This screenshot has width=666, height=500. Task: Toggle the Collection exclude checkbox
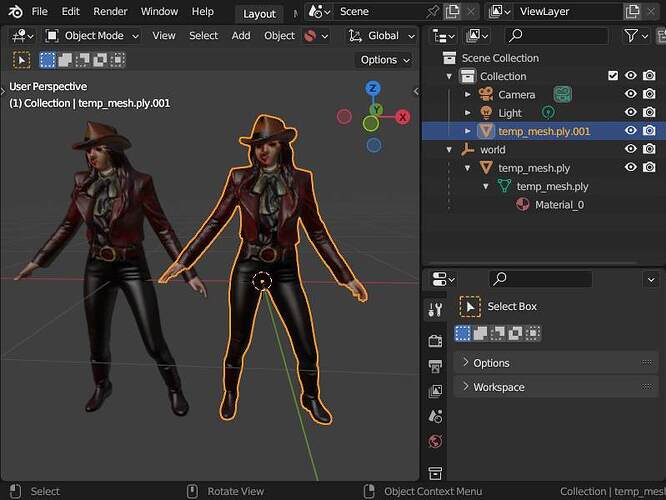(612, 76)
